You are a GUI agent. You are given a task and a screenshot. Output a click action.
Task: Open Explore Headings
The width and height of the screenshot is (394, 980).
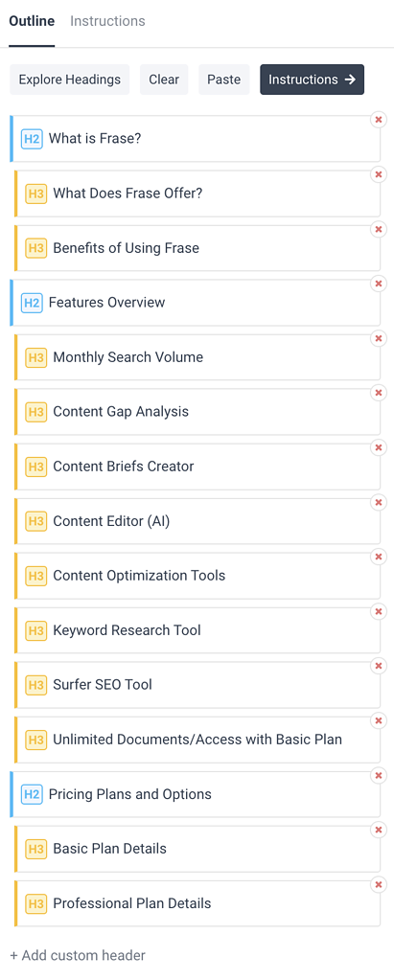pyautogui.click(x=69, y=80)
